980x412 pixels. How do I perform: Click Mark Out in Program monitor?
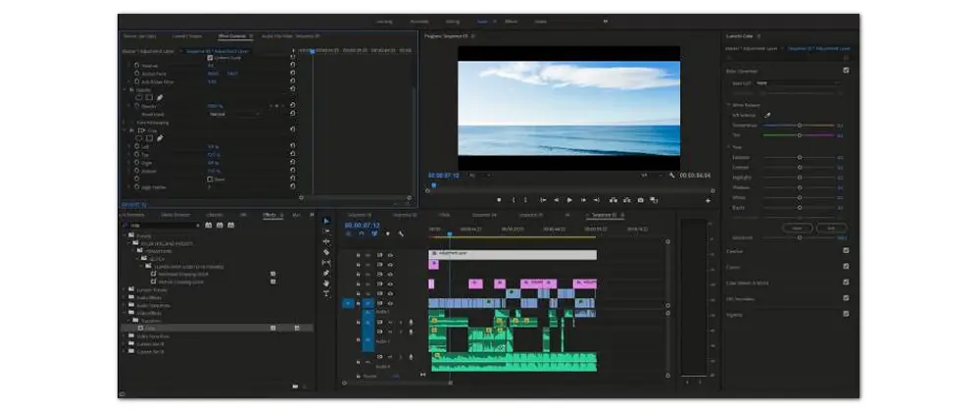point(525,200)
